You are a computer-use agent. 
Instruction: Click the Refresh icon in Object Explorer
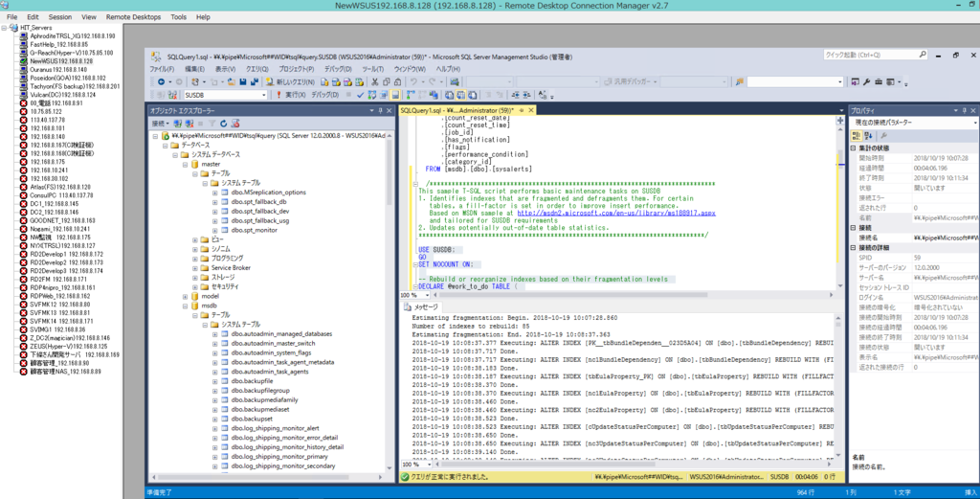click(223, 124)
